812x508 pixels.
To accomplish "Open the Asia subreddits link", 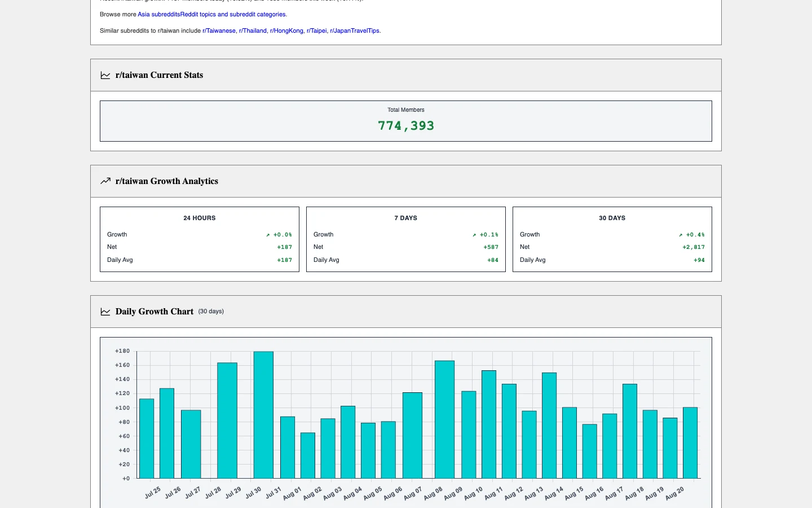I will point(159,15).
